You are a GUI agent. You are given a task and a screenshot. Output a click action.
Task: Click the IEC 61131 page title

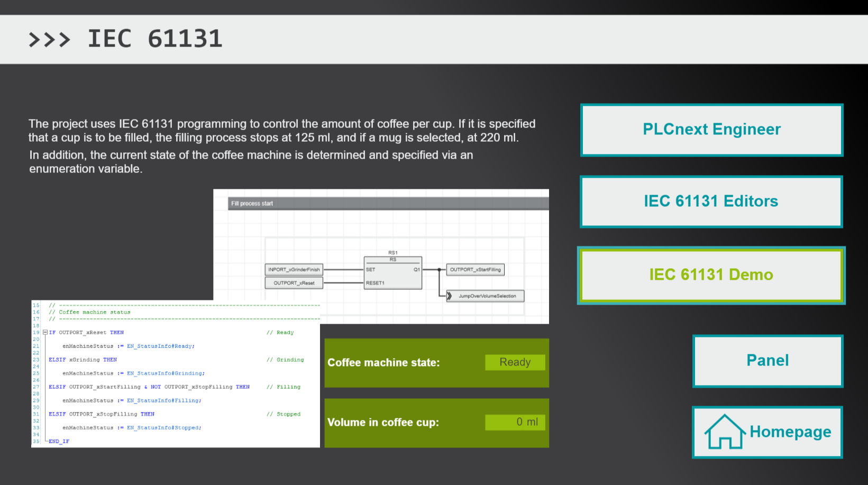(155, 39)
